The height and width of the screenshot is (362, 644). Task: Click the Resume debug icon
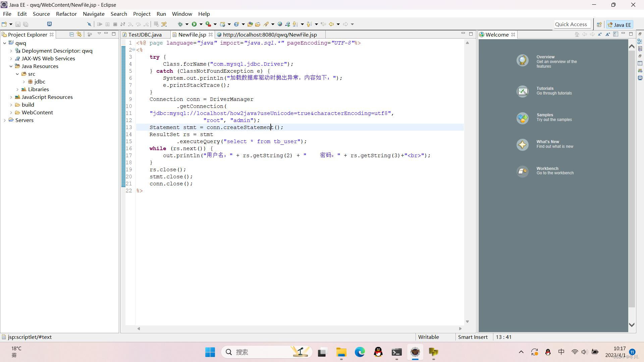(x=100, y=24)
